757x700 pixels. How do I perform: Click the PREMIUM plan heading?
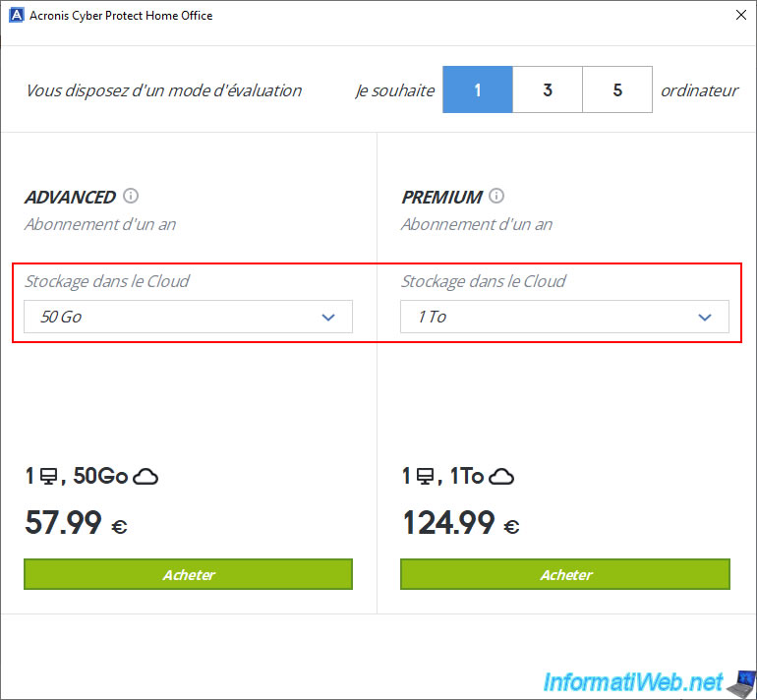click(x=441, y=197)
